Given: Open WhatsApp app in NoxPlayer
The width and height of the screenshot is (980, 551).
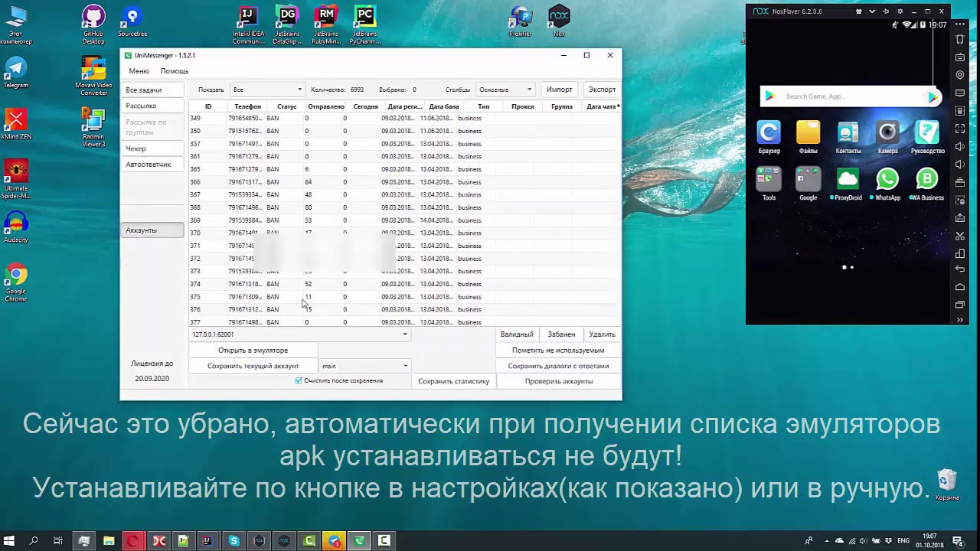Looking at the screenshot, I should point(887,180).
